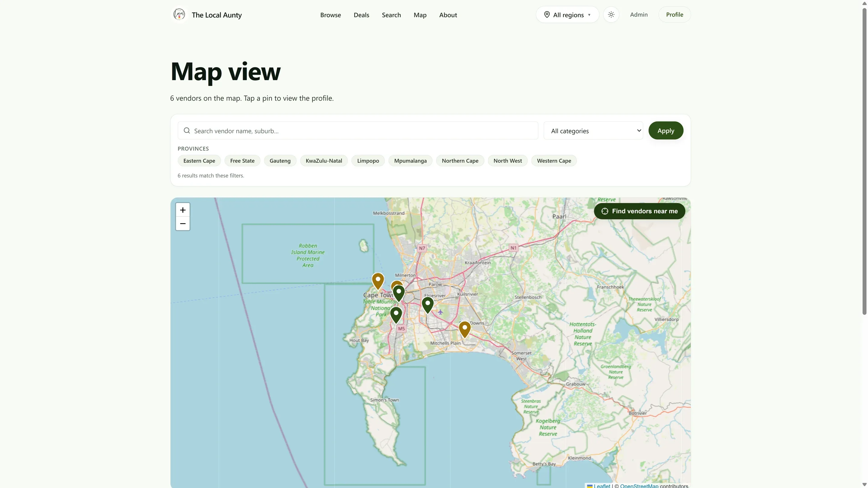
Task: Select the green pin near Elsiesriver
Action: [x=428, y=305]
